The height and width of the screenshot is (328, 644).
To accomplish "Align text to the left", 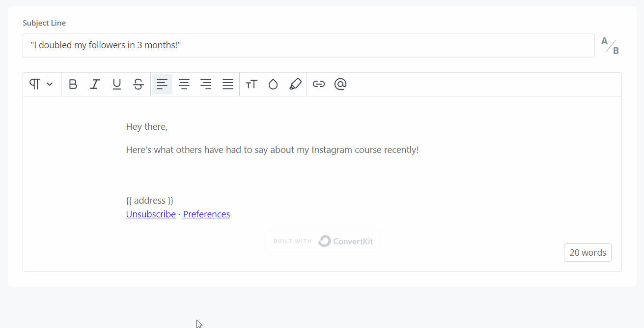I will tap(162, 85).
